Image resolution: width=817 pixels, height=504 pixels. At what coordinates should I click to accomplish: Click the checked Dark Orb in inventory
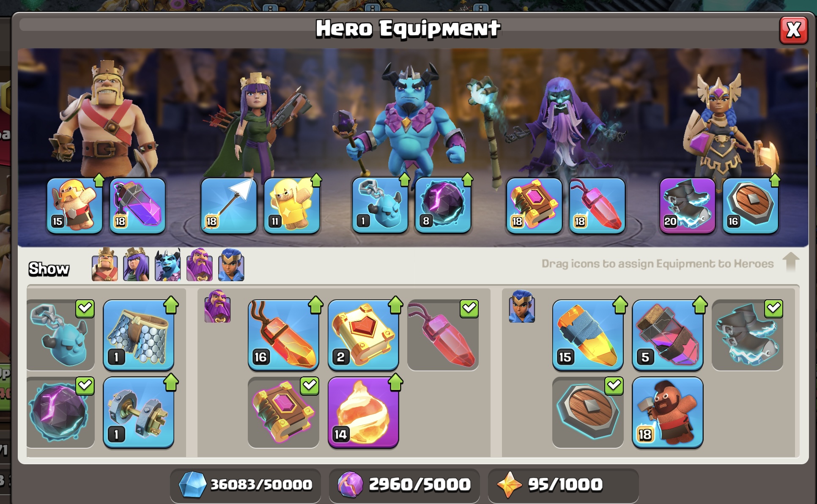(60, 412)
